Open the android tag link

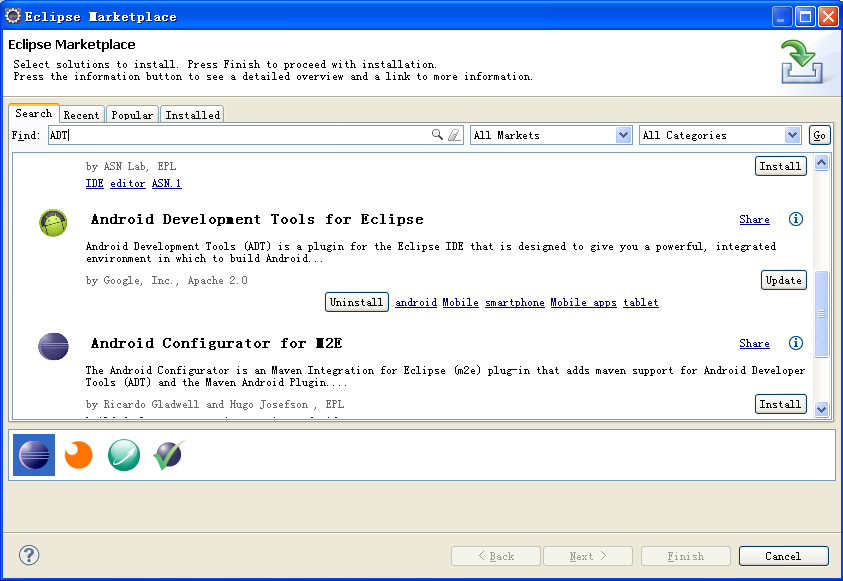pyautogui.click(x=416, y=302)
